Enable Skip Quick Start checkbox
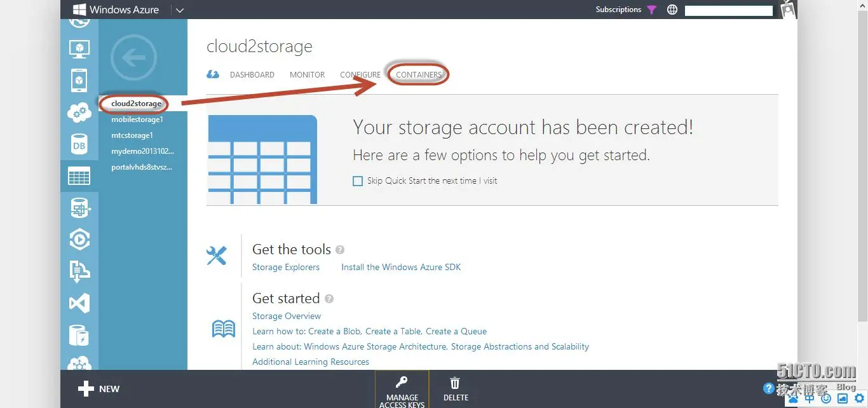Image resolution: width=868 pixels, height=408 pixels. [x=358, y=181]
